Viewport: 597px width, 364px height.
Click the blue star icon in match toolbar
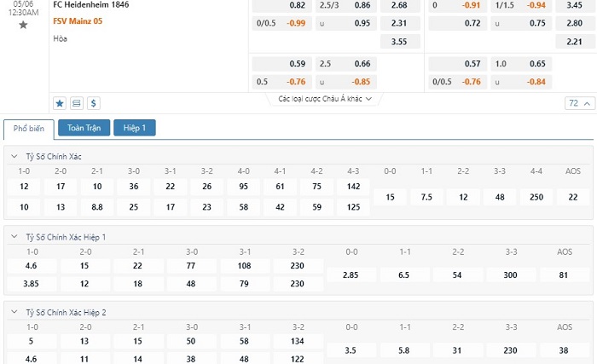pyautogui.click(x=60, y=103)
